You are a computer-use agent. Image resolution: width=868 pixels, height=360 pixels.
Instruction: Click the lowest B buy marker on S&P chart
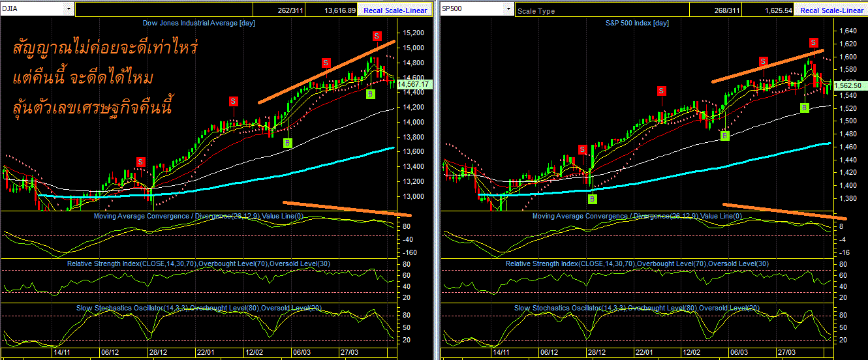pos(592,199)
